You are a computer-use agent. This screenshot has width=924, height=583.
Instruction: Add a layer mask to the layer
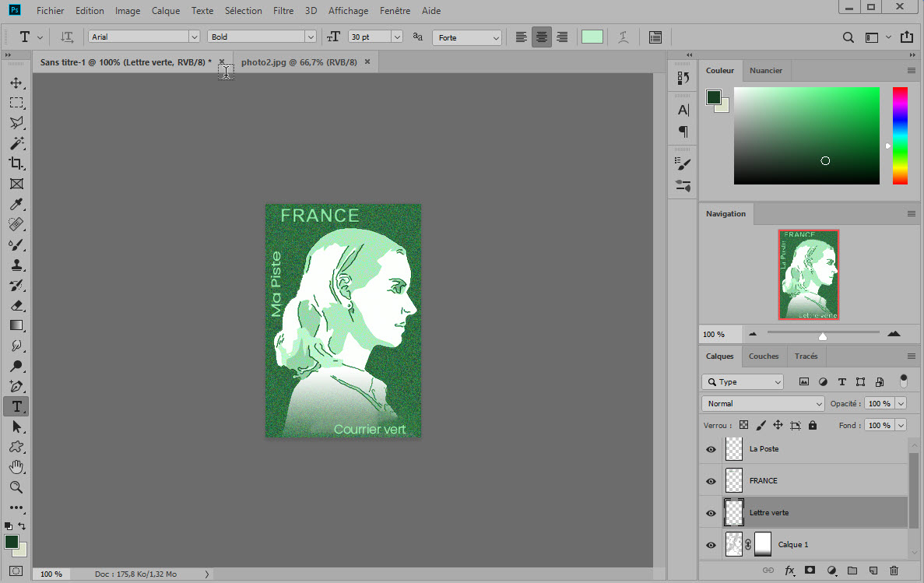point(810,570)
